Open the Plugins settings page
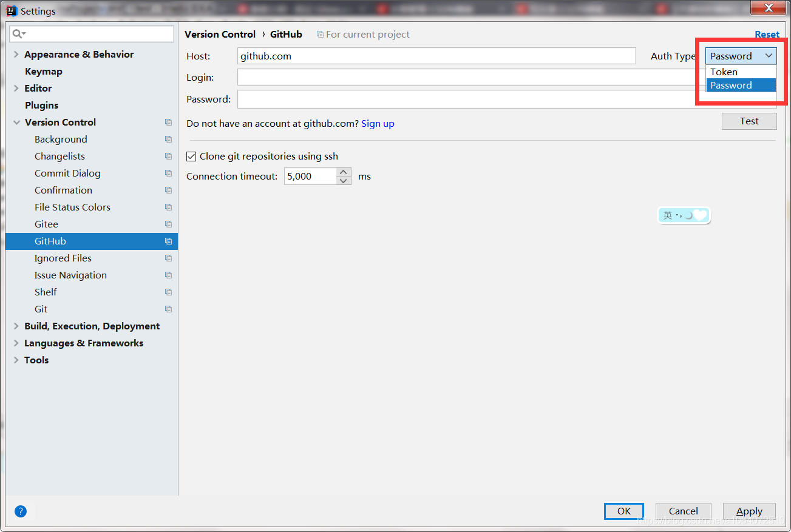This screenshot has width=791, height=532. tap(42, 106)
